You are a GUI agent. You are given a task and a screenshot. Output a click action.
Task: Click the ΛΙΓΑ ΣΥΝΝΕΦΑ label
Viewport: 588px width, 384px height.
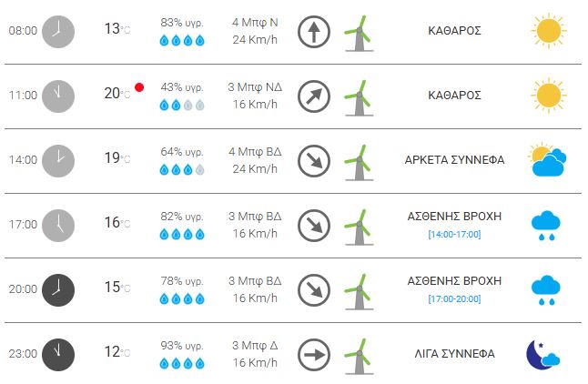tap(454, 354)
